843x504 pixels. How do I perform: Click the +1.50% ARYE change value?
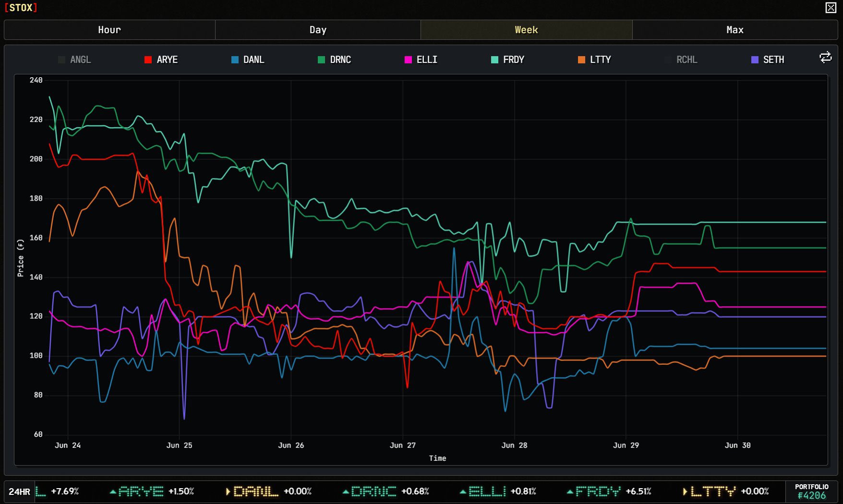tap(181, 492)
